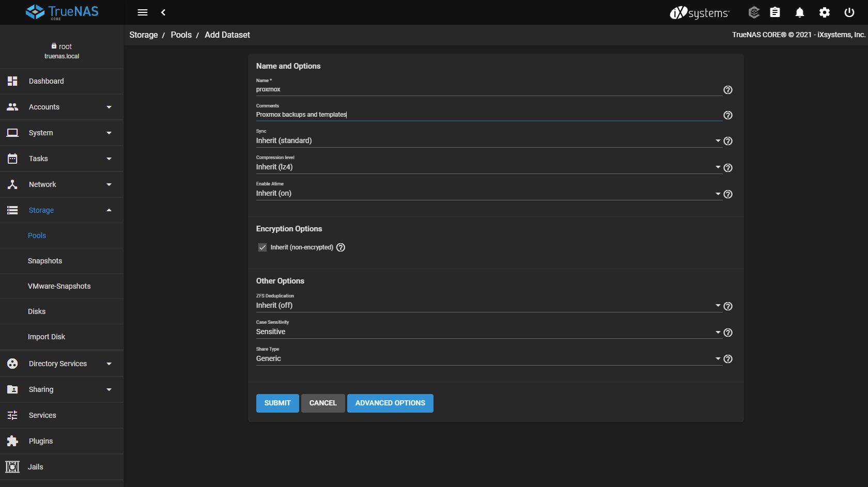
Task: Open the Share Type dropdown
Action: click(488, 358)
